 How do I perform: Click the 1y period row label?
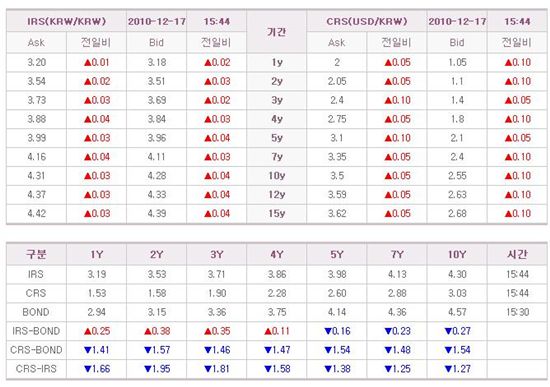click(277, 62)
